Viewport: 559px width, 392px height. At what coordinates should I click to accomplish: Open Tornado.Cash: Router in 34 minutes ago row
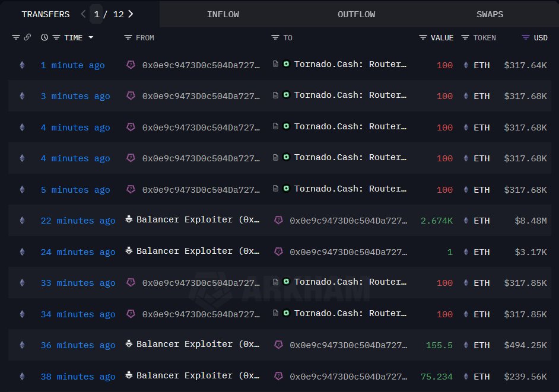coord(350,313)
